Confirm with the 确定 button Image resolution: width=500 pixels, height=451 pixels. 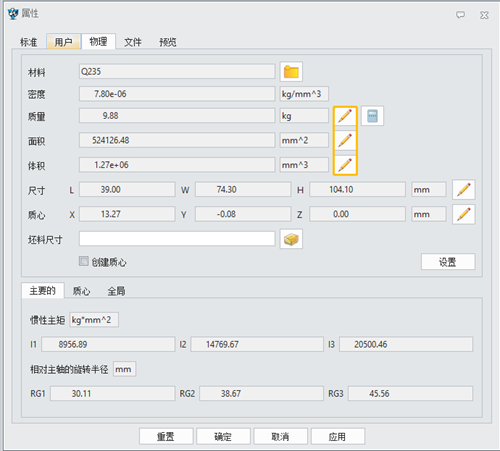pyautogui.click(x=223, y=436)
